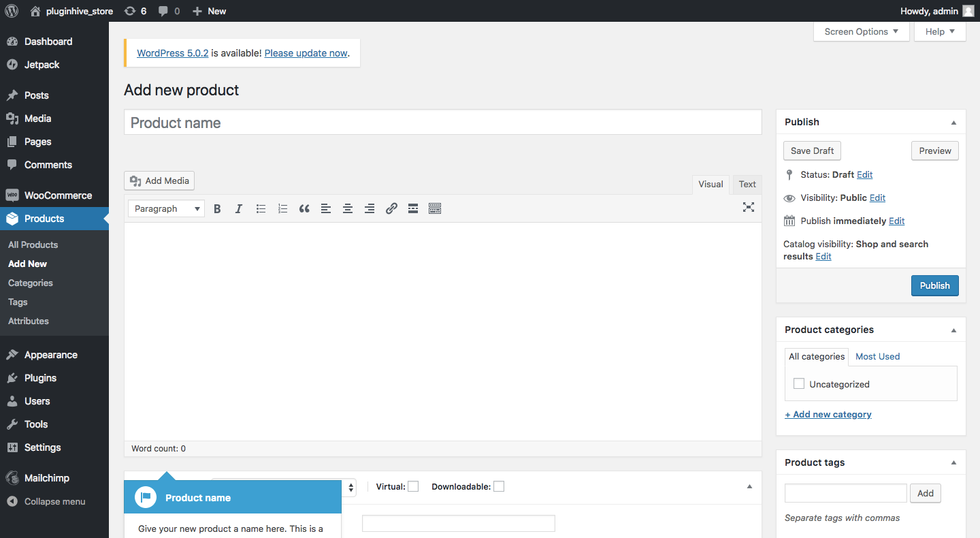Open Dashboard from the sidebar
The width and height of the screenshot is (980, 538).
pyautogui.click(x=54, y=42)
